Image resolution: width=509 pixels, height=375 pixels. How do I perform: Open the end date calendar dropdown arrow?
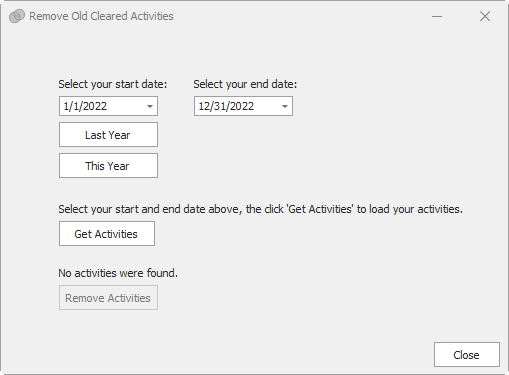(285, 106)
